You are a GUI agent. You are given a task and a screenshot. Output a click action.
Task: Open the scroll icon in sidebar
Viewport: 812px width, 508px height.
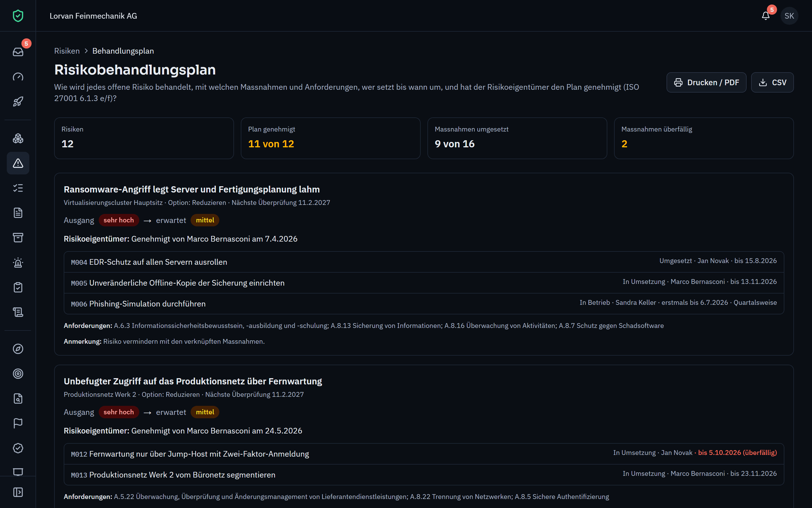[18, 312]
